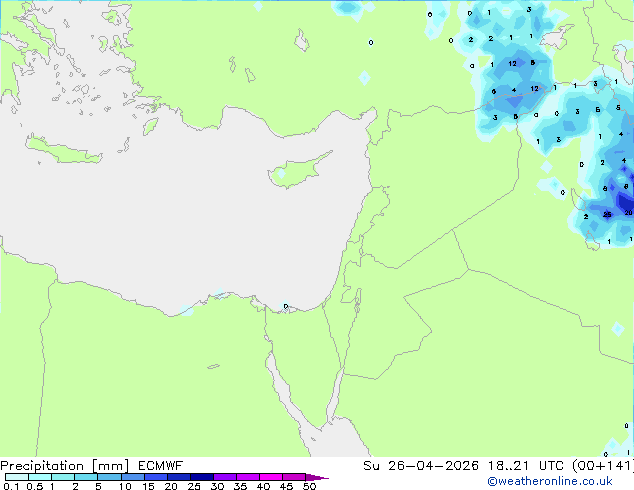Click the 'ECMWF' model label

point(161,465)
